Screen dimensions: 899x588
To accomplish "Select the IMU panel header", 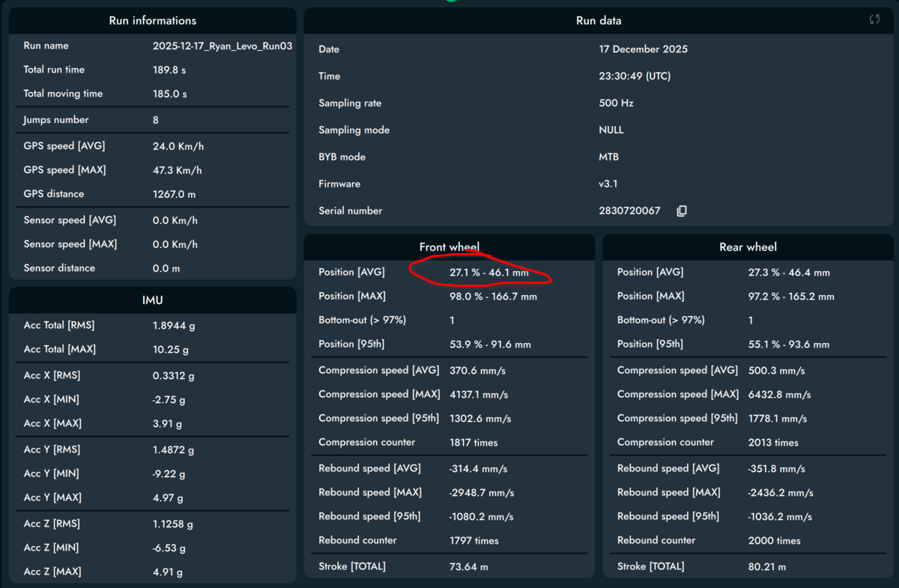I will 152,300.
